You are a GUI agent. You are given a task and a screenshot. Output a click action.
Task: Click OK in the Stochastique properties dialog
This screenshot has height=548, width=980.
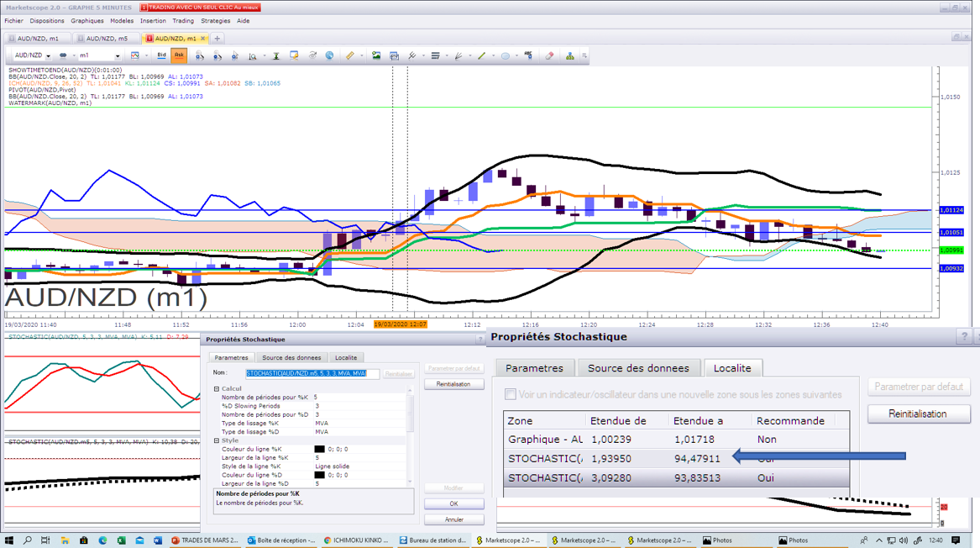click(453, 503)
